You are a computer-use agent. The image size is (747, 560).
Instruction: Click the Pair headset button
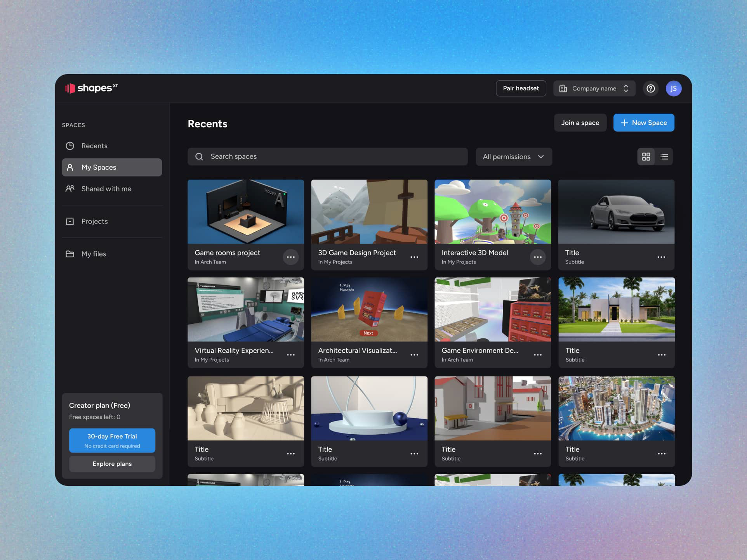(x=521, y=88)
